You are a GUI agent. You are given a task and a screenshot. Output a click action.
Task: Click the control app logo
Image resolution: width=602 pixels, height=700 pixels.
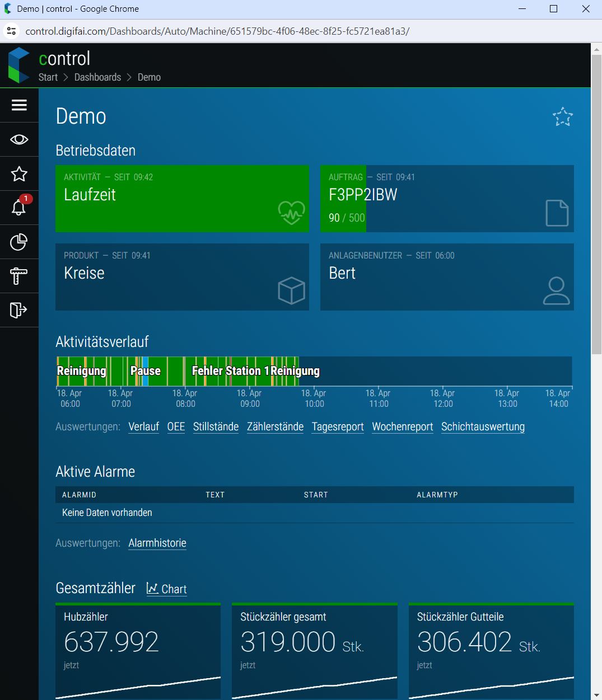point(18,65)
